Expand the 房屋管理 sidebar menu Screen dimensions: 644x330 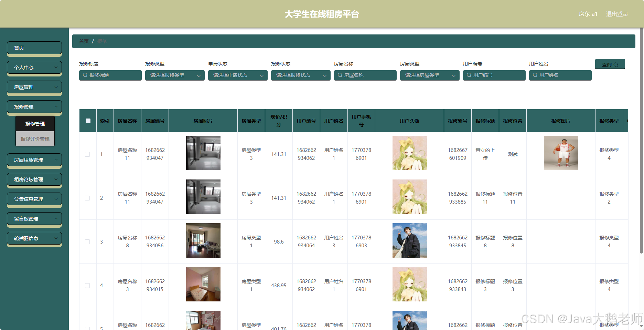34,87
